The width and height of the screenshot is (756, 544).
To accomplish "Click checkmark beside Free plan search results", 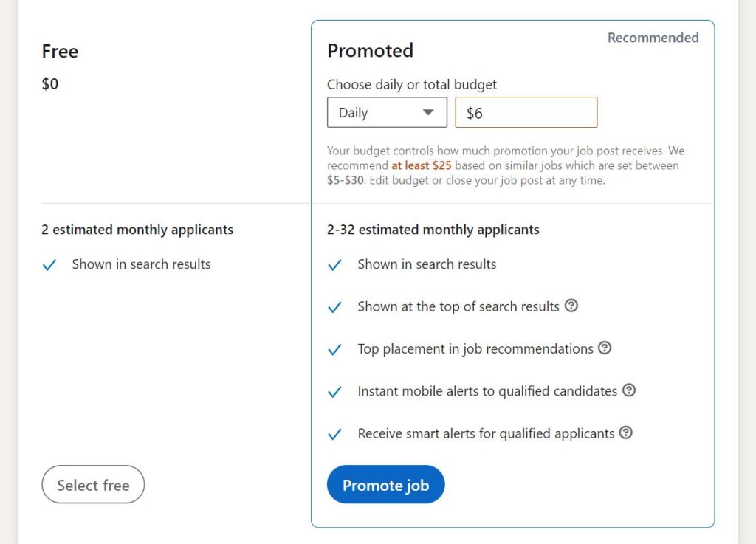I will pyautogui.click(x=49, y=265).
